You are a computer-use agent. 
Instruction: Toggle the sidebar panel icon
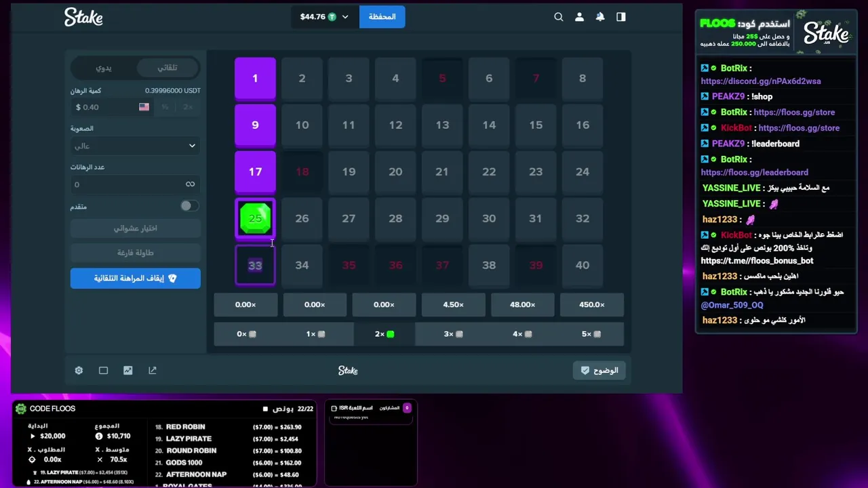pos(621,17)
